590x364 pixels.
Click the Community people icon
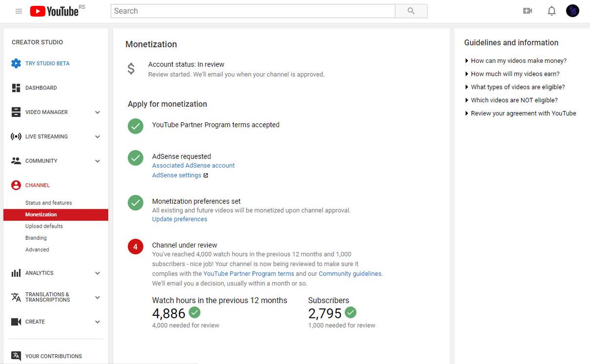16,161
